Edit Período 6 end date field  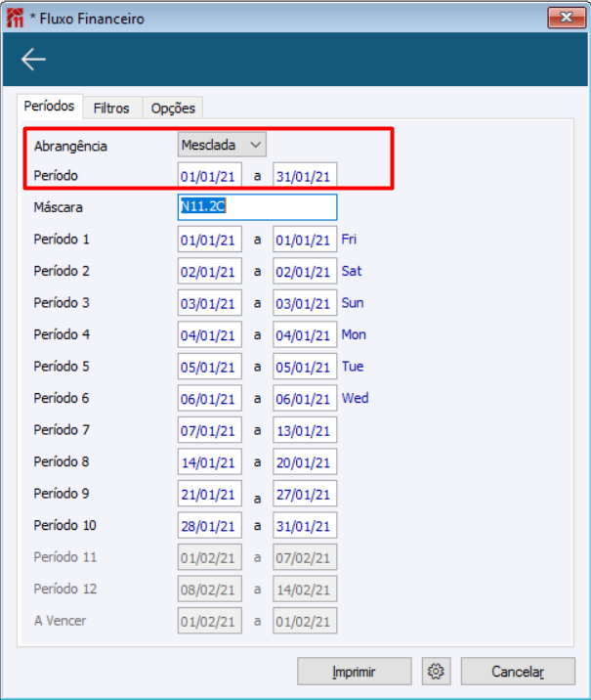tap(305, 398)
